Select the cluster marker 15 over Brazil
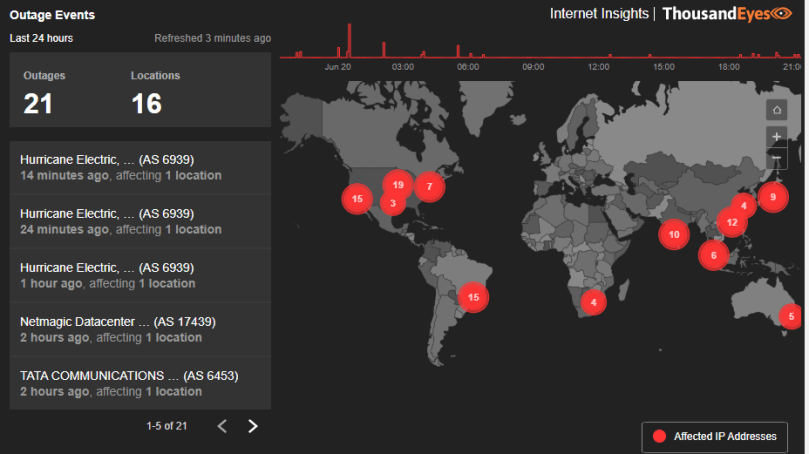Viewport: 809px width, 454px height. (473, 297)
